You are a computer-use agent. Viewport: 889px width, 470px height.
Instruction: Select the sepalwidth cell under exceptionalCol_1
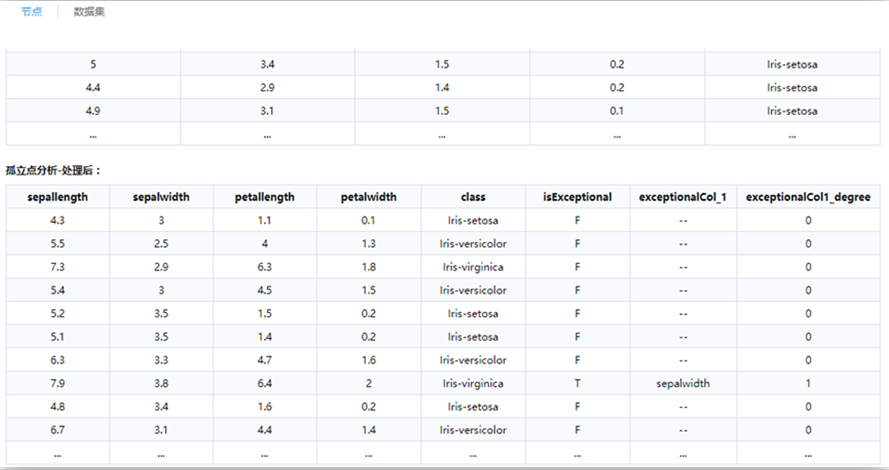[x=681, y=382]
